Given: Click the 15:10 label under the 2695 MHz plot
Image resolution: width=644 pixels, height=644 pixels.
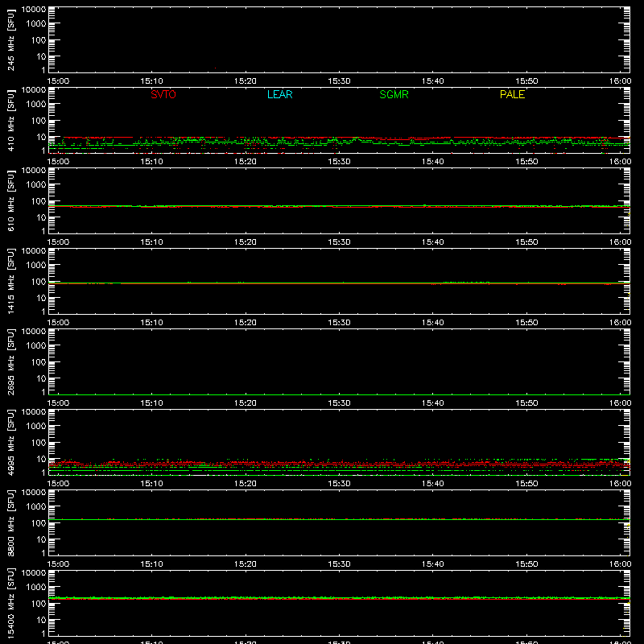Looking at the screenshot, I should click(x=152, y=403).
